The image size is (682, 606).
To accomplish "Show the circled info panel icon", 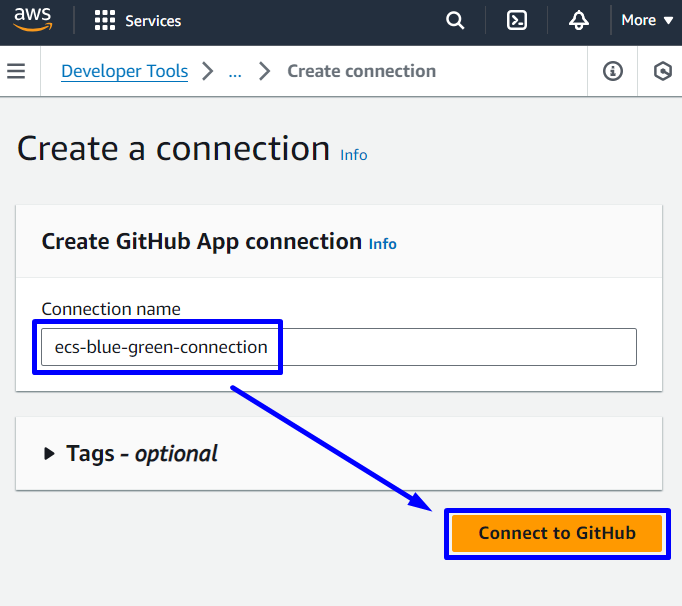I will pyautogui.click(x=613, y=71).
